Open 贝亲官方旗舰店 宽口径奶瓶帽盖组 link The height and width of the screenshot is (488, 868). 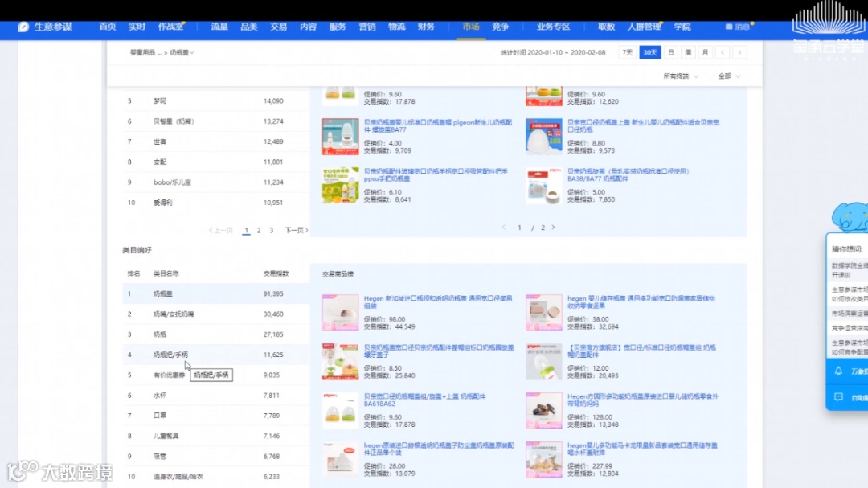[x=641, y=351]
